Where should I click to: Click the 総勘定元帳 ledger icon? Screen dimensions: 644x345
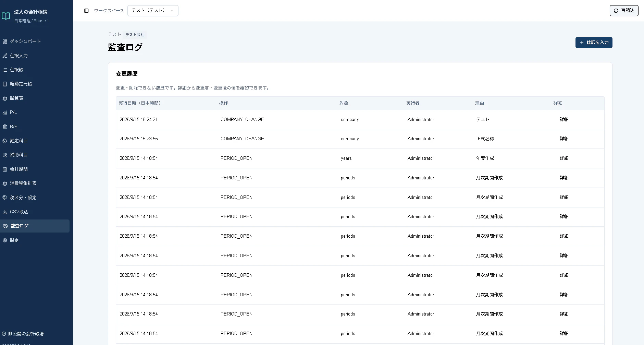pos(5,84)
